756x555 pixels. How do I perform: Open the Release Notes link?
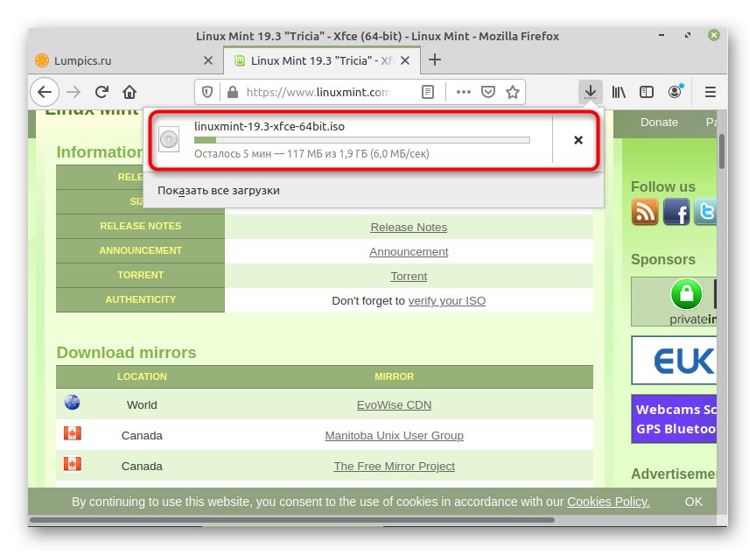[409, 227]
